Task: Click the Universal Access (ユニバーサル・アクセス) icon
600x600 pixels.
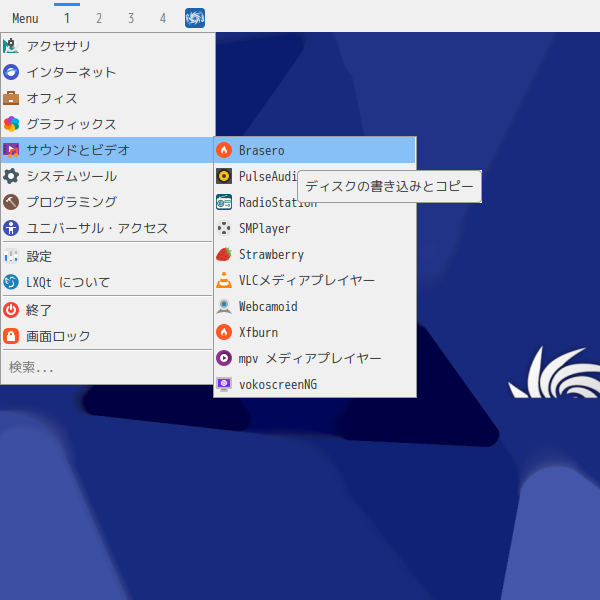Action: (x=11, y=228)
